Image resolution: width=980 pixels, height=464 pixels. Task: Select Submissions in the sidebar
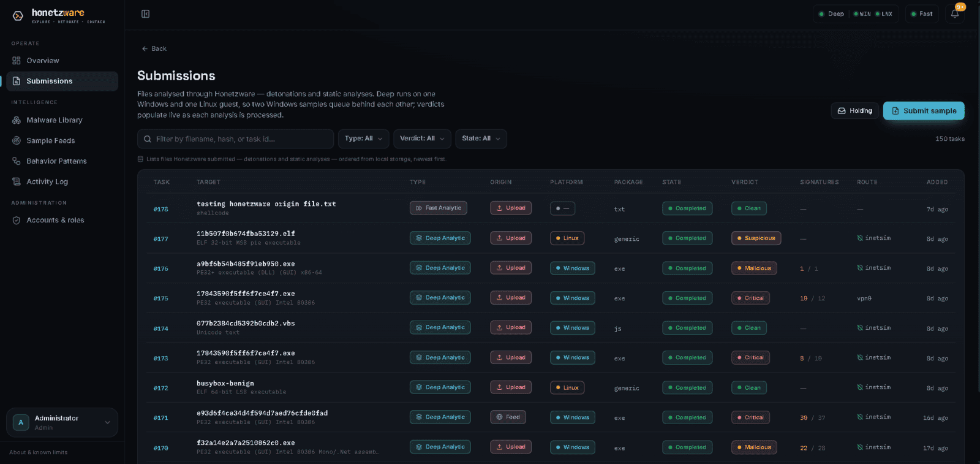(x=62, y=82)
